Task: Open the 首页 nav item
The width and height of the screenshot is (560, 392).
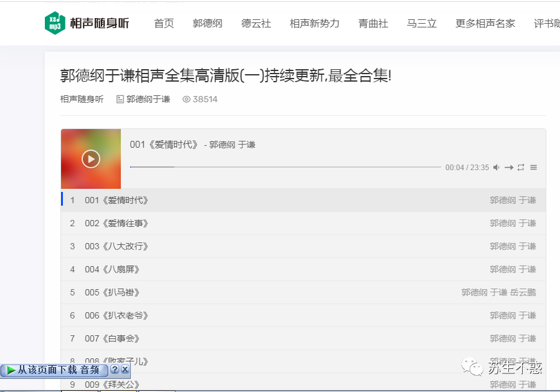Action: click(164, 23)
